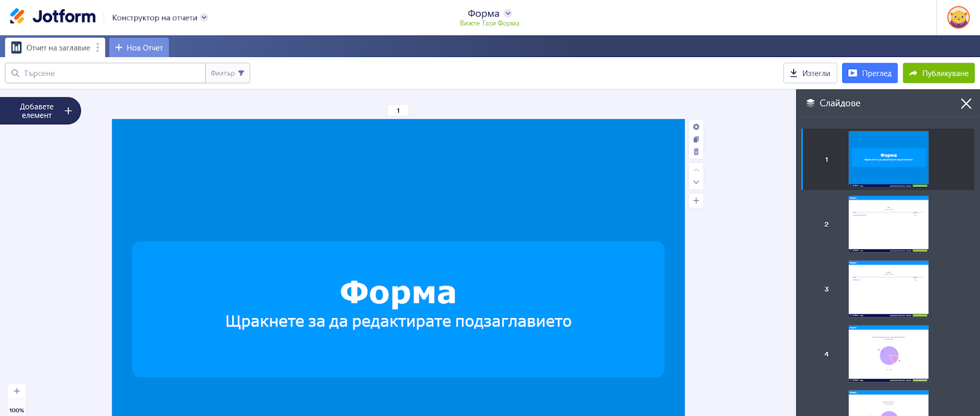This screenshot has height=416, width=980.
Task: Click the Изтегли download button
Action: point(810,73)
